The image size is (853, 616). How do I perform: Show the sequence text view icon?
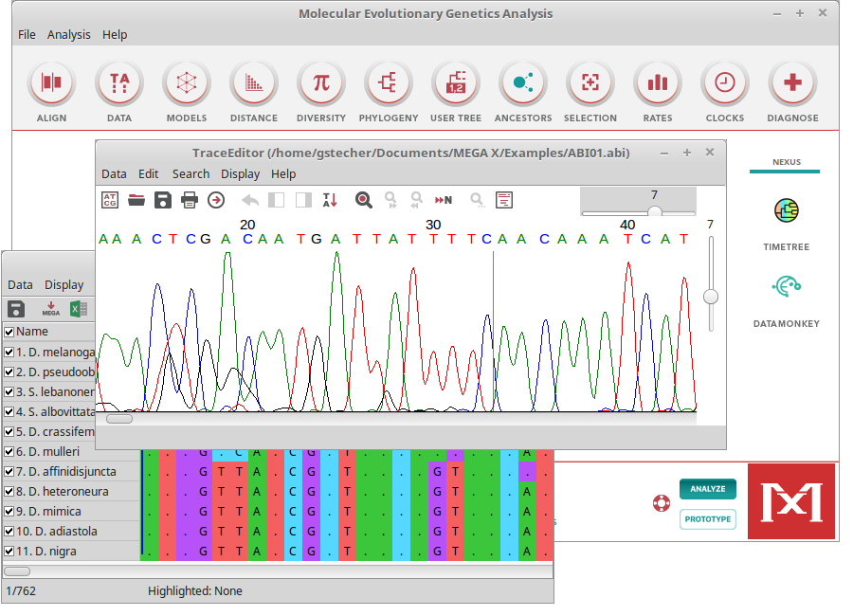coord(504,200)
